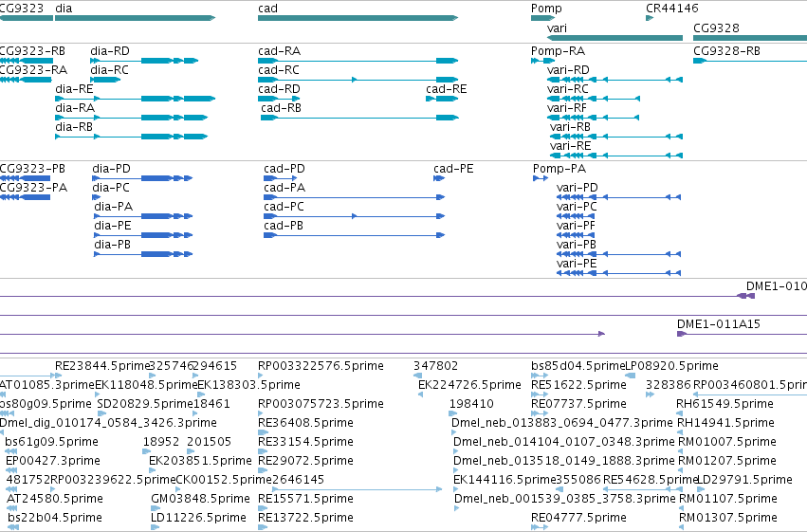Click the bs22b04.5prime EST label
Image resolution: width=807 pixels, height=532 pixels.
[x=55, y=518]
